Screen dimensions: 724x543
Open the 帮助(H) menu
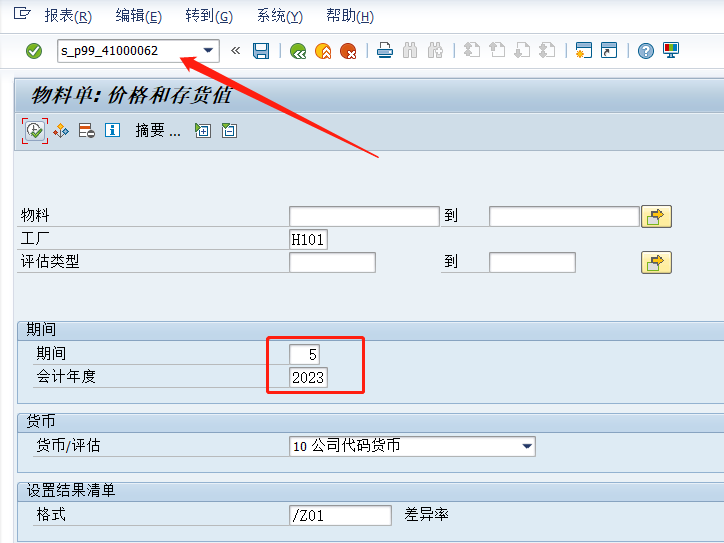tap(350, 16)
